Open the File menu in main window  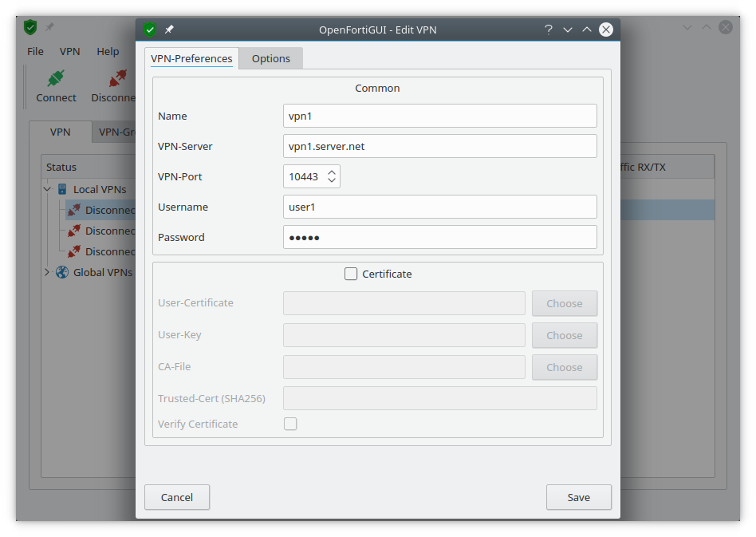point(35,51)
